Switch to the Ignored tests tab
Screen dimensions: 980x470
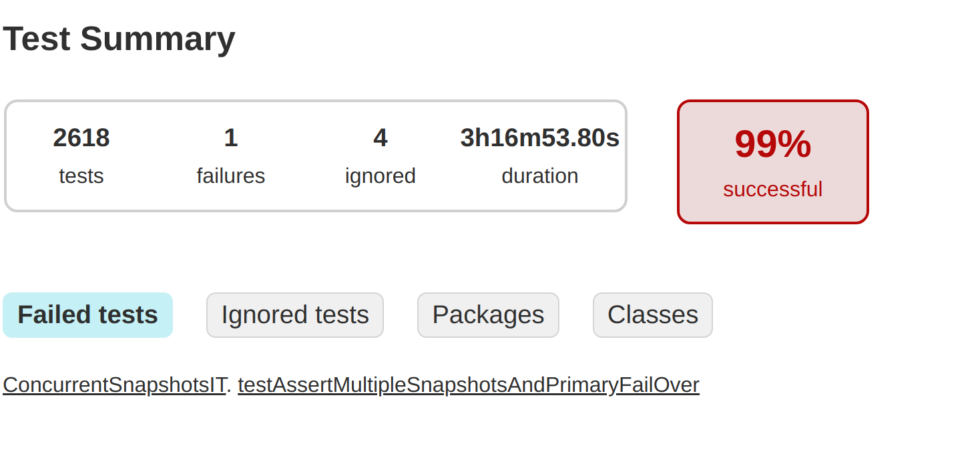tap(294, 314)
